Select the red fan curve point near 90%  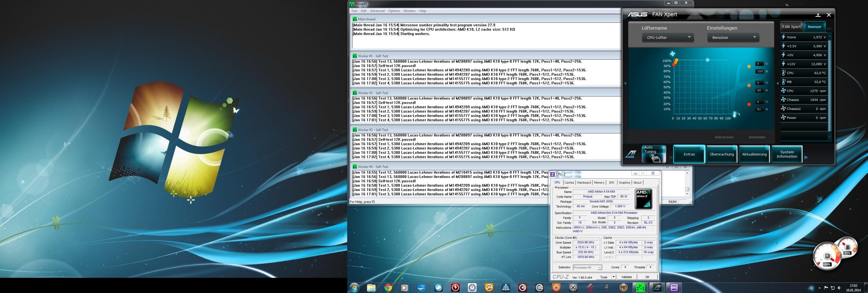coord(674,64)
